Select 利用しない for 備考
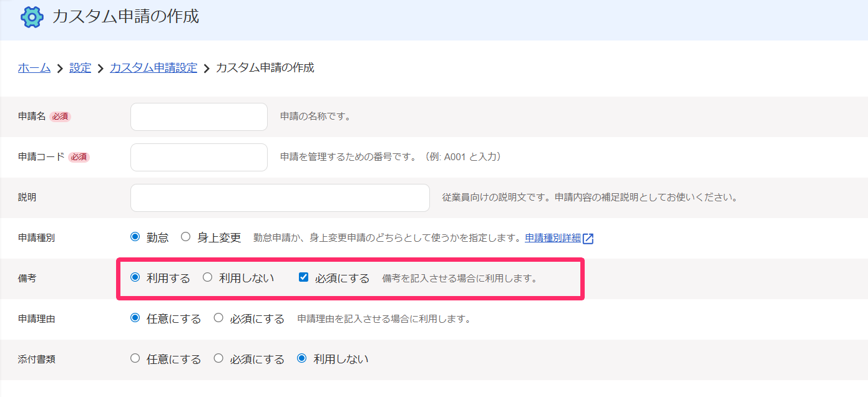Viewport: 868px width, 397px height. pos(208,277)
